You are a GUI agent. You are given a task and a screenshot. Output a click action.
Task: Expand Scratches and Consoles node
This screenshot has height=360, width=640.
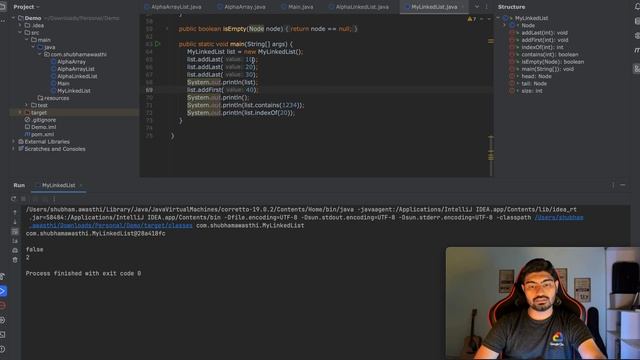[x=13, y=149]
